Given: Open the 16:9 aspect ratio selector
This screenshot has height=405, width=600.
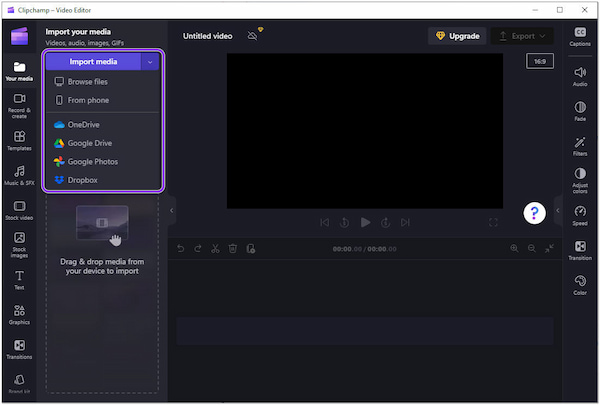Looking at the screenshot, I should [x=540, y=61].
